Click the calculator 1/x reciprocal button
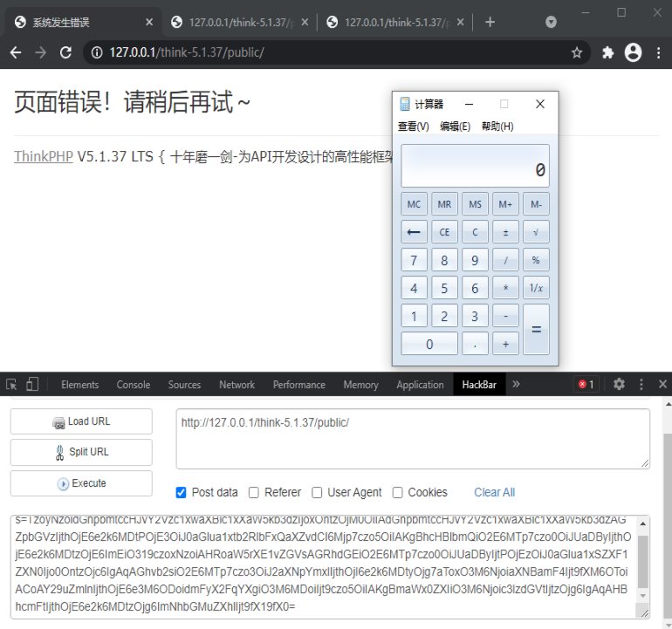This screenshot has height=629, width=672. point(536,288)
